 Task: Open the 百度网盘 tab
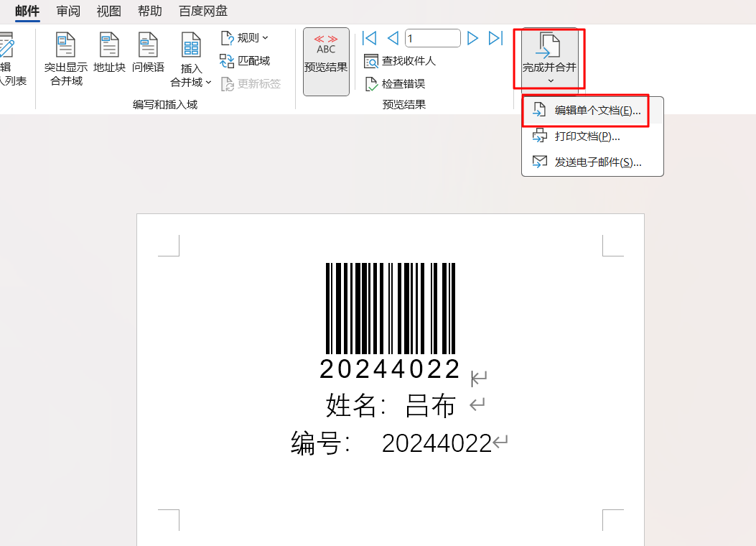click(203, 11)
